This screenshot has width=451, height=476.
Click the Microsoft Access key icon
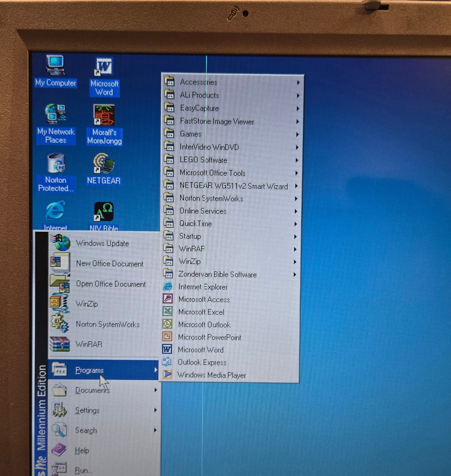coord(168,299)
